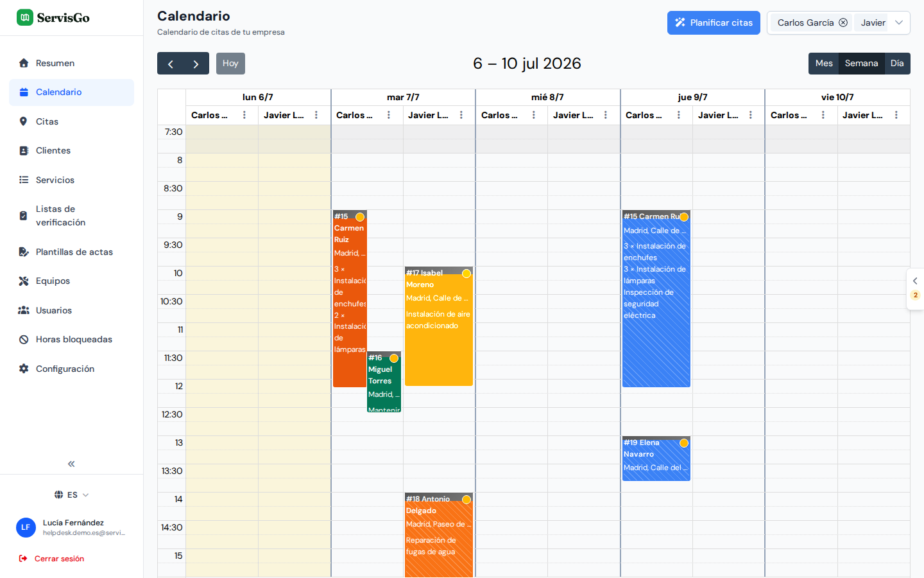Click the status dot on appointment #17
This screenshot has height=578, width=924.
(466, 274)
